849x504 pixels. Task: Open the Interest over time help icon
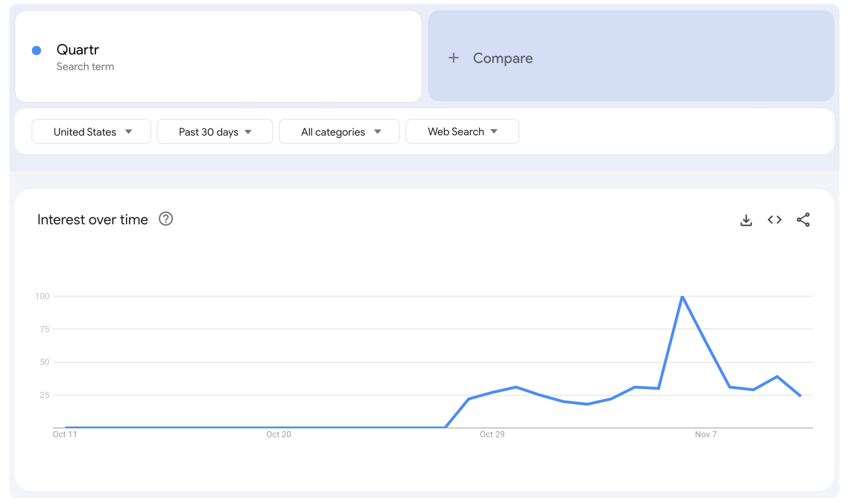166,219
